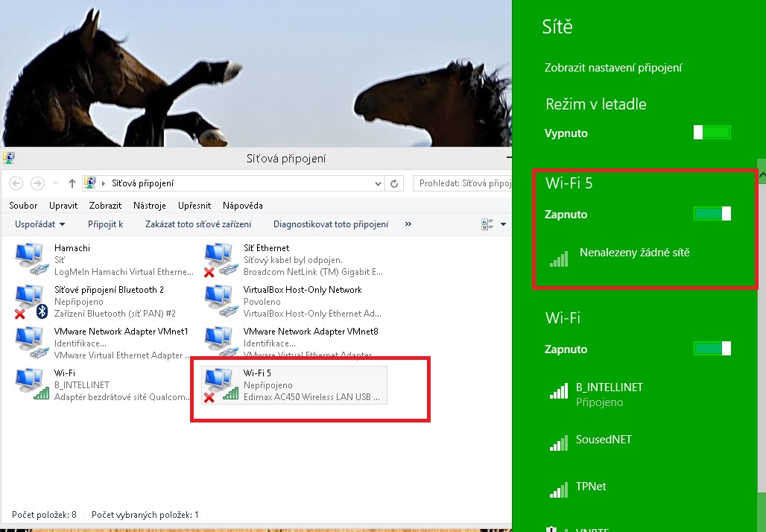Image resolution: width=766 pixels, height=532 pixels.
Task: Click the Připojeno status under B_INTELLINET
Action: click(x=599, y=402)
